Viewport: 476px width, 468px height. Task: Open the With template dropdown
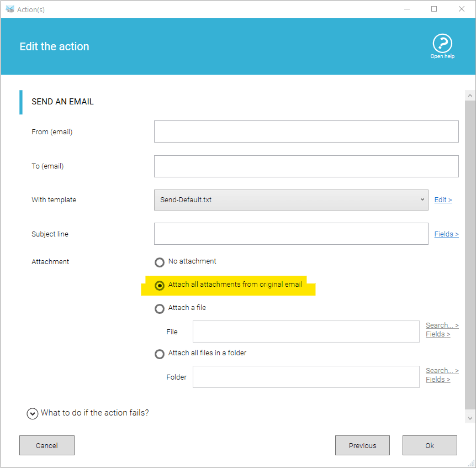tap(291, 200)
